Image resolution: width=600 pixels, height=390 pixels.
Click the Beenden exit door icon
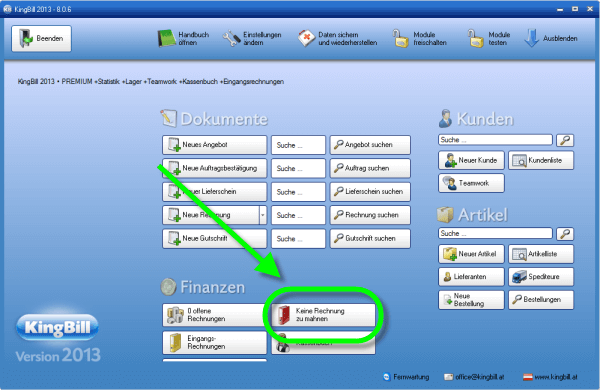click(26, 38)
